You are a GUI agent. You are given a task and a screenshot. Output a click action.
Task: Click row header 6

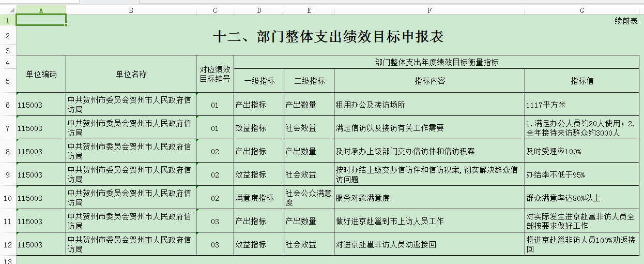8,105
